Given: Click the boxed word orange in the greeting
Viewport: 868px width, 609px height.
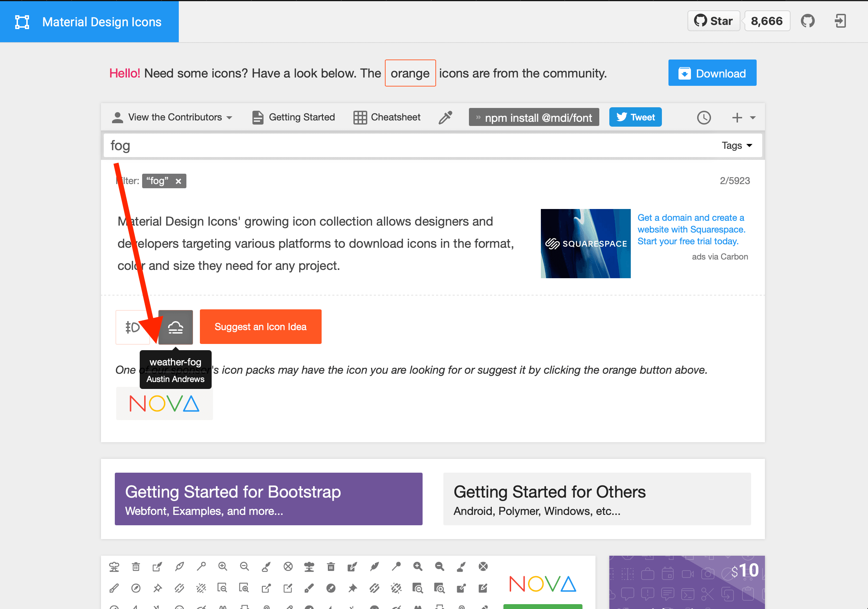Looking at the screenshot, I should click(x=410, y=73).
